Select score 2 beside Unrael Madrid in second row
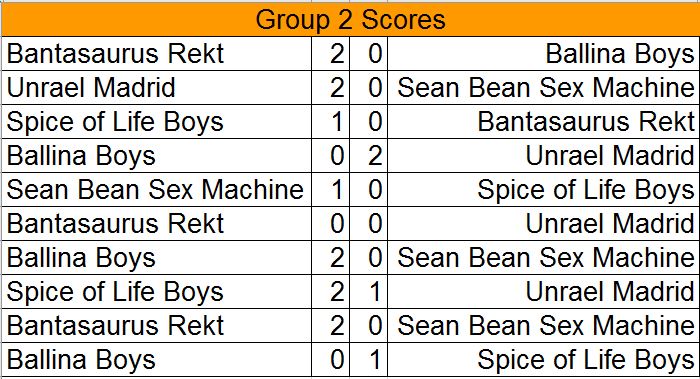Image resolution: width=700 pixels, height=379 pixels. tap(330, 87)
